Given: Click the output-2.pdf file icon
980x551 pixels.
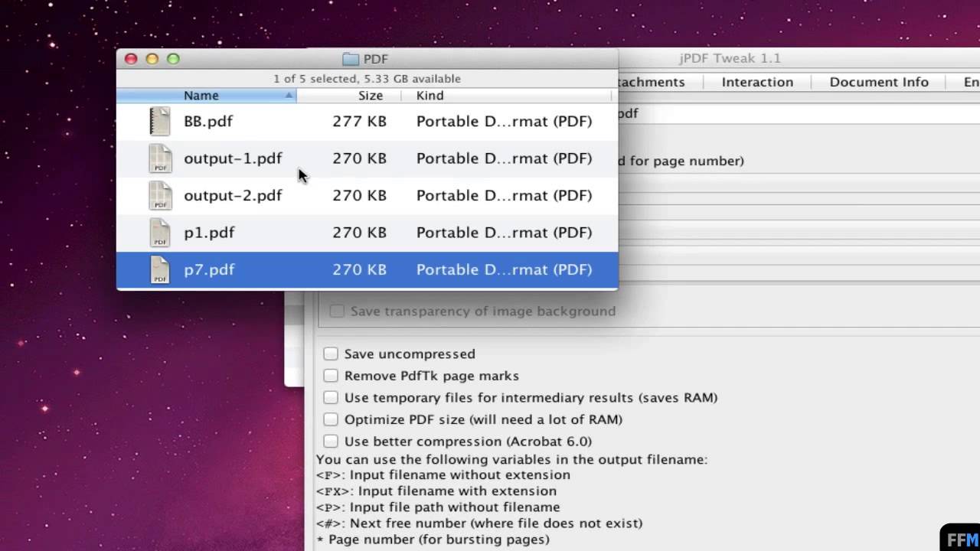Looking at the screenshot, I should 160,195.
